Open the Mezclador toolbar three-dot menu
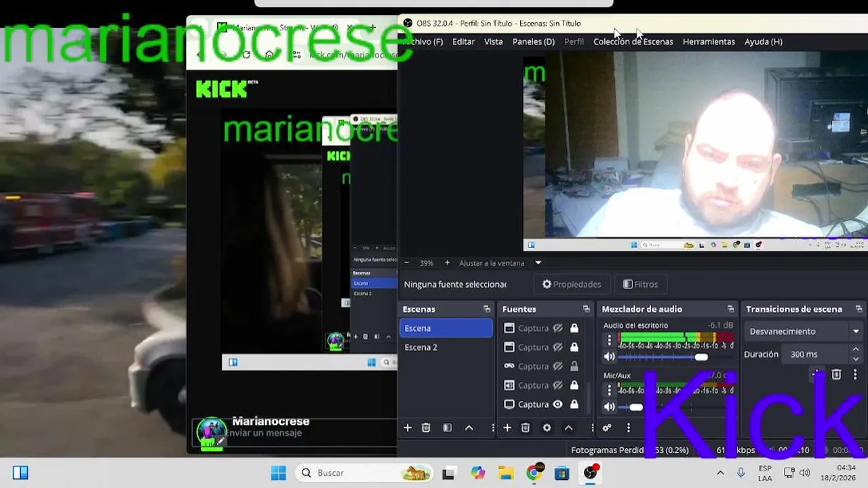Screen dimensions: 868x488 pyautogui.click(x=629, y=428)
